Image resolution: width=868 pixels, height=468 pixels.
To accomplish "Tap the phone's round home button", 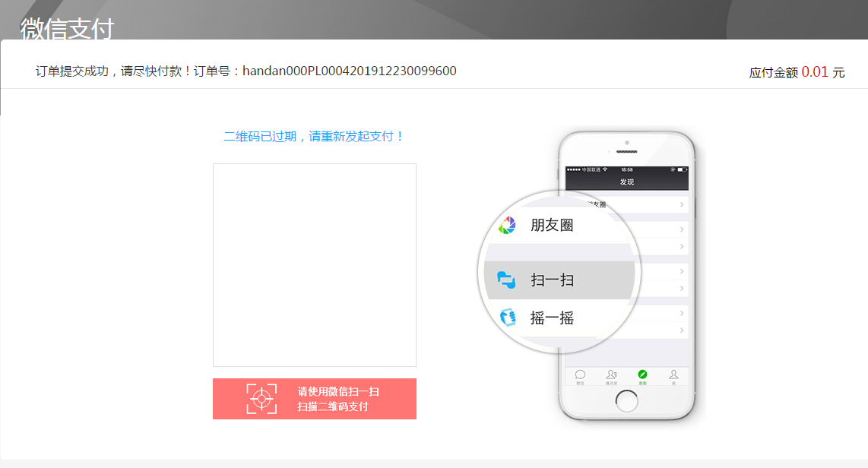I will point(626,401).
